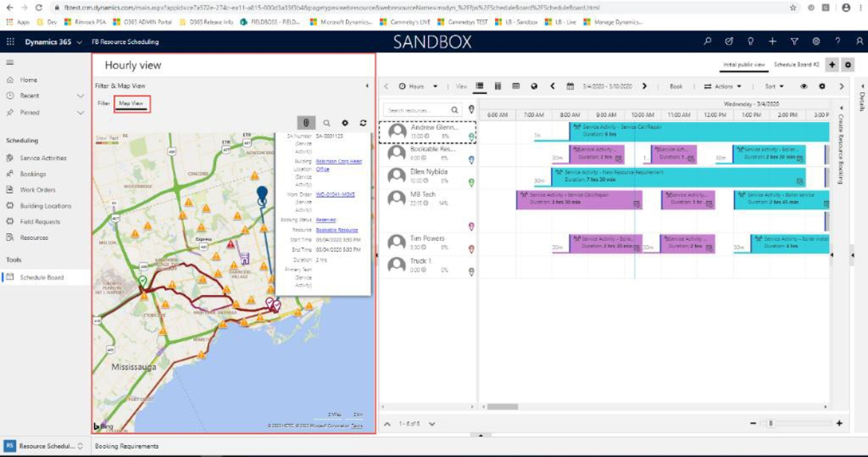Open the Robinson Corp Head Office link

338,165
